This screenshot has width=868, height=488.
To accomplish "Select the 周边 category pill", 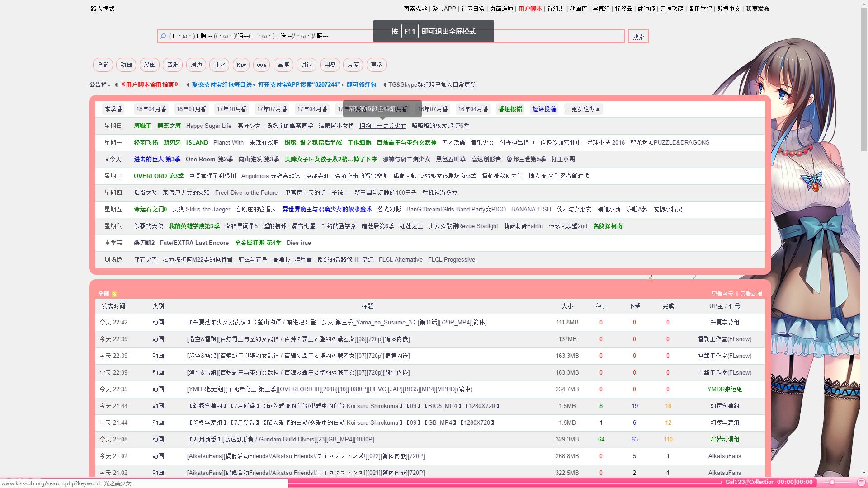I will 196,65.
